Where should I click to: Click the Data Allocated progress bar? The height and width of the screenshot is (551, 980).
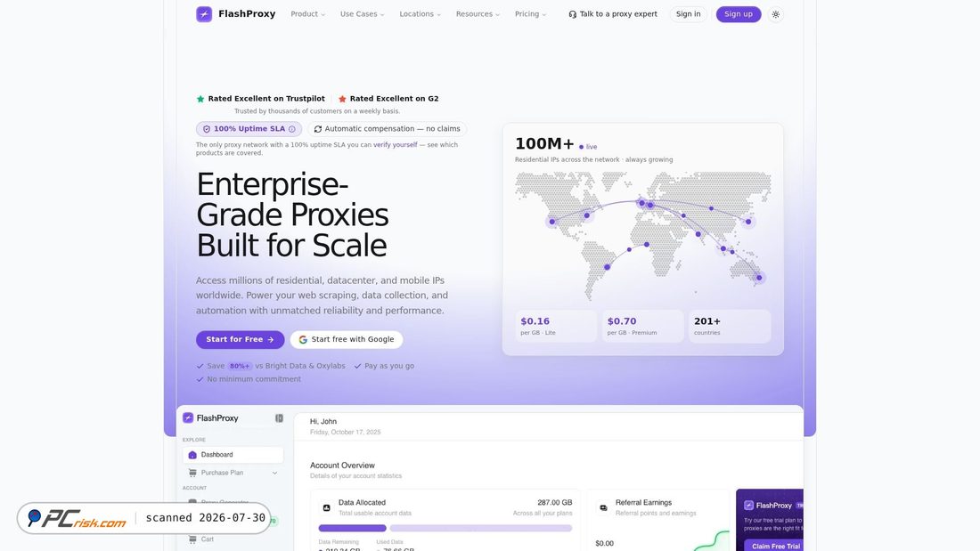[445, 528]
